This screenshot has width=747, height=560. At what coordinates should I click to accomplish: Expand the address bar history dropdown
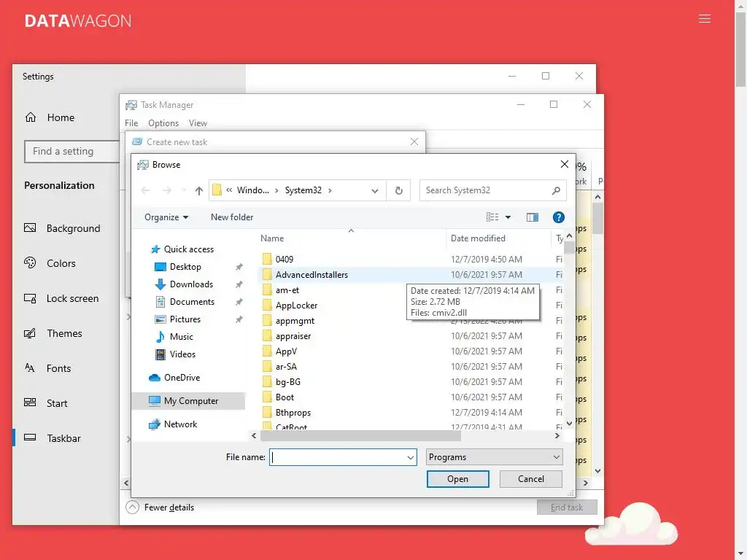tap(375, 190)
